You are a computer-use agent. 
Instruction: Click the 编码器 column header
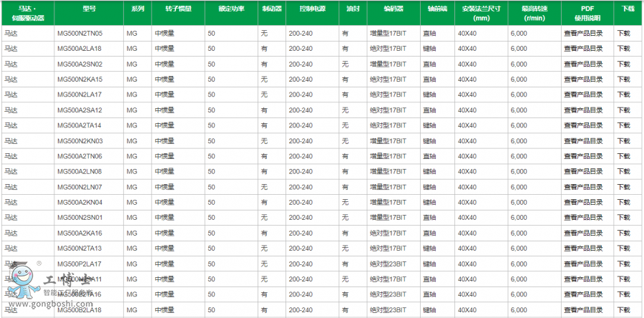click(394, 13)
